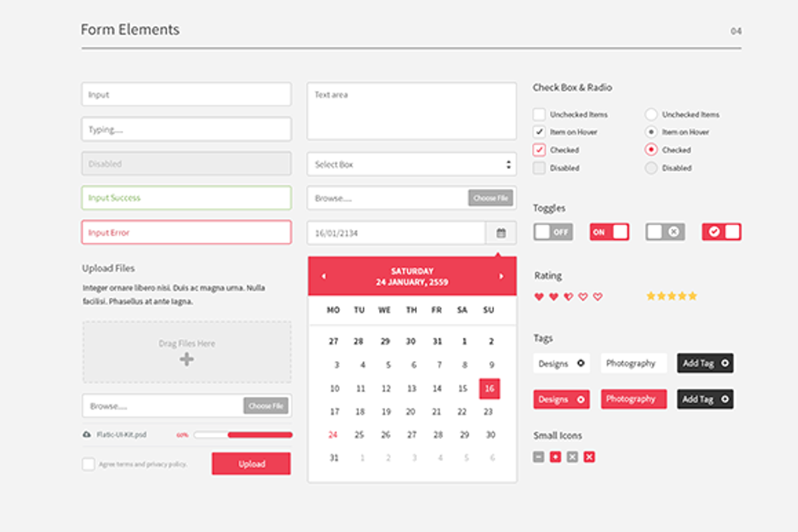Click the 60% upload progress bar
Image resolution: width=798 pixels, height=532 pixels.
243,435
